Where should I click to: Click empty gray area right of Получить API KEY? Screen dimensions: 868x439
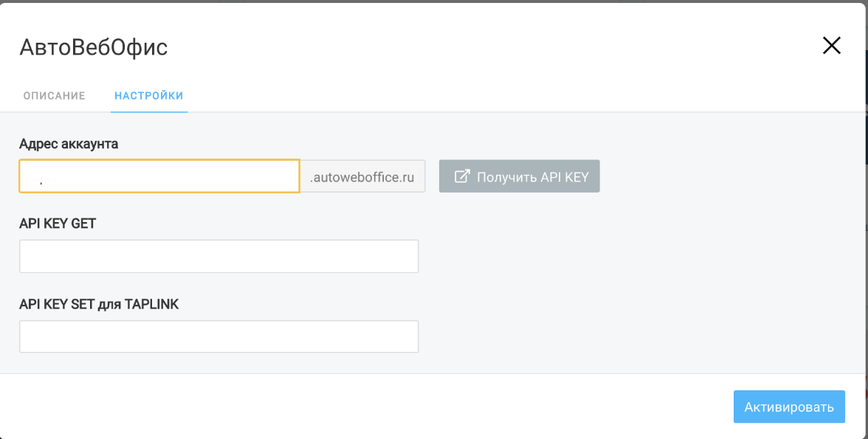click(723, 176)
